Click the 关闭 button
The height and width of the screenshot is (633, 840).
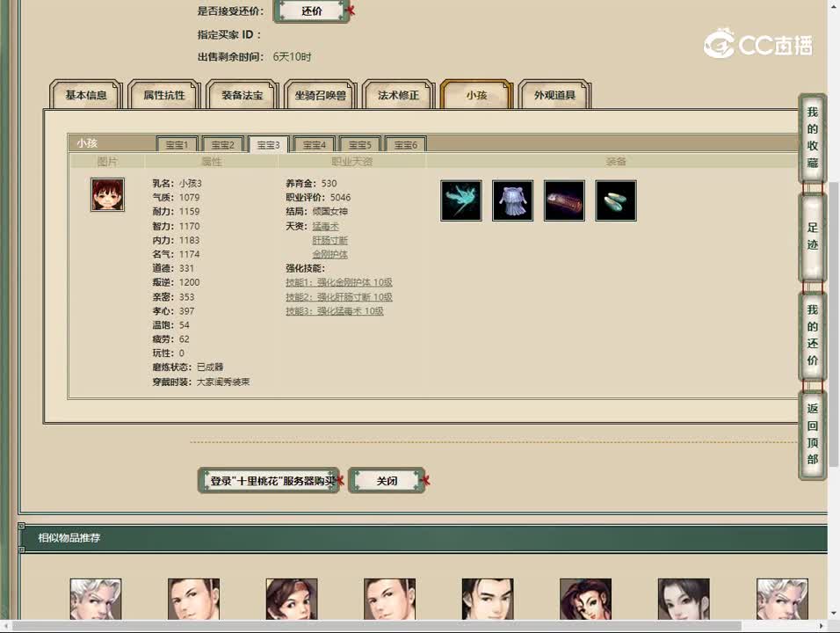387,481
